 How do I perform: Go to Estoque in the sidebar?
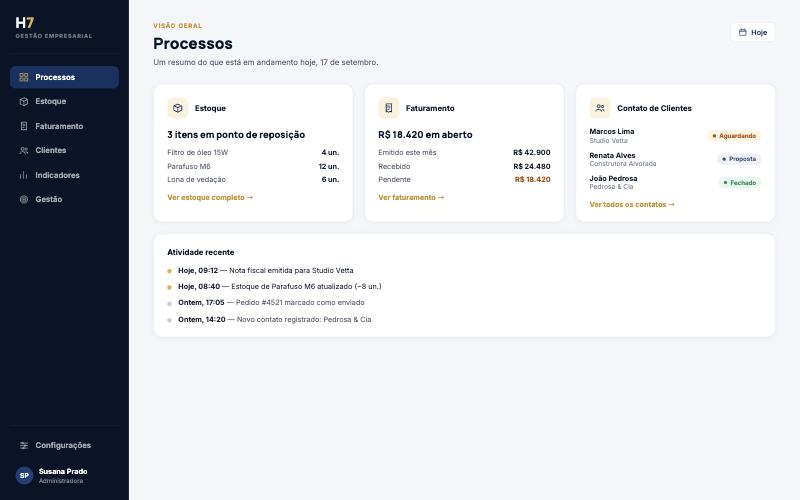click(x=64, y=102)
